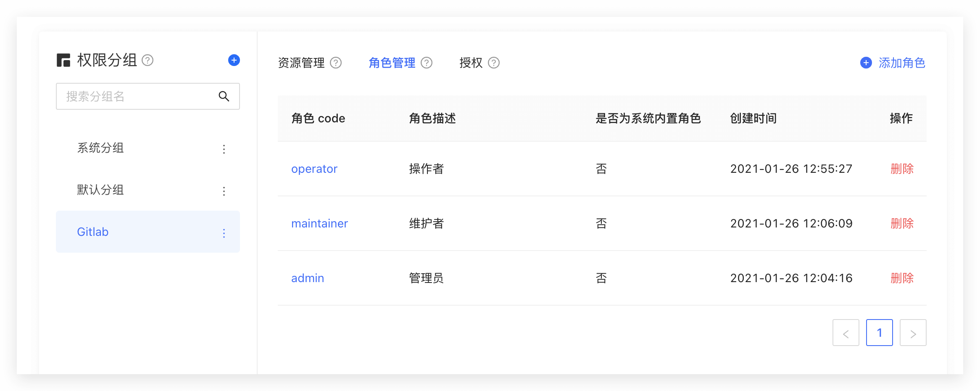Click help icon next to 资源管理

[336, 63]
